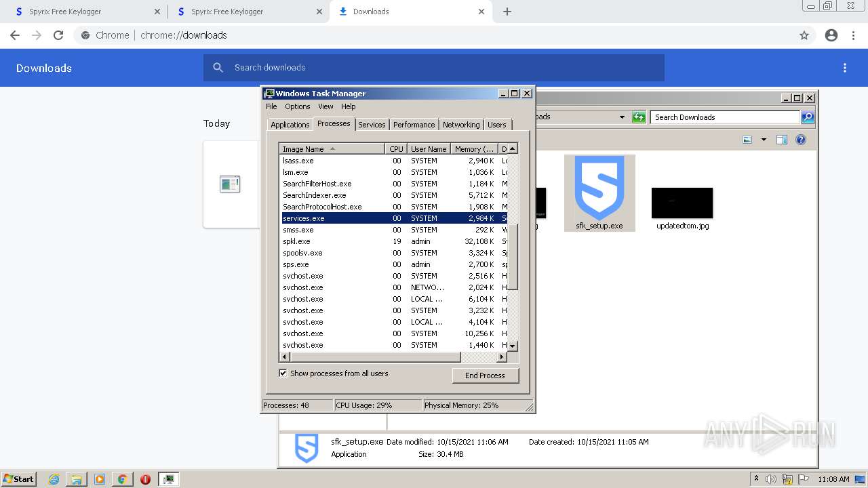
Task: Select the spkl.exe process
Action: point(394,241)
